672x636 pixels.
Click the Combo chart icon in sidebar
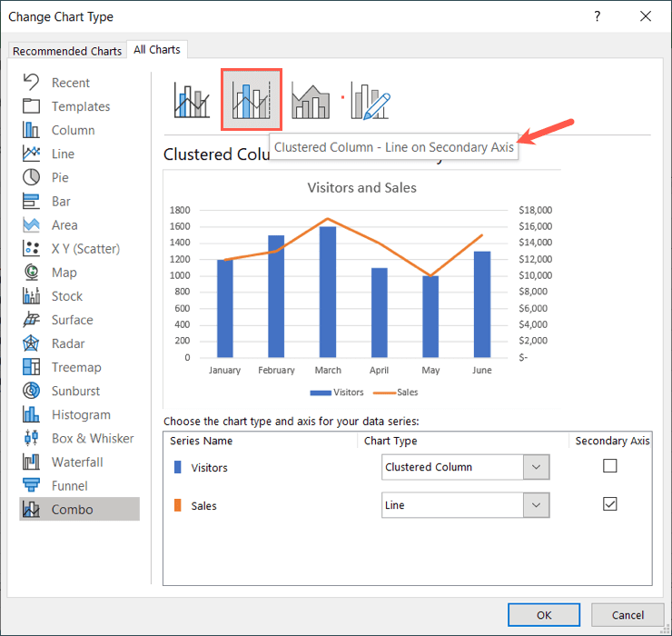point(31,509)
